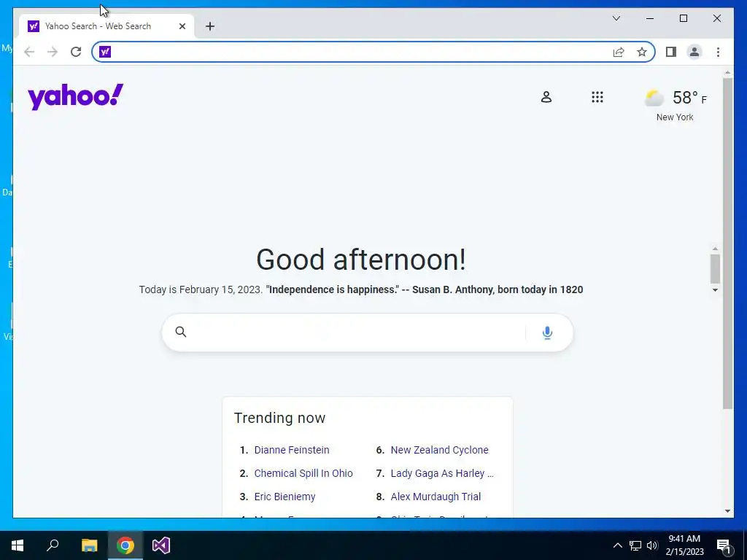Bookmark this tab with the star
The width and height of the screenshot is (747, 560).
pyautogui.click(x=642, y=52)
